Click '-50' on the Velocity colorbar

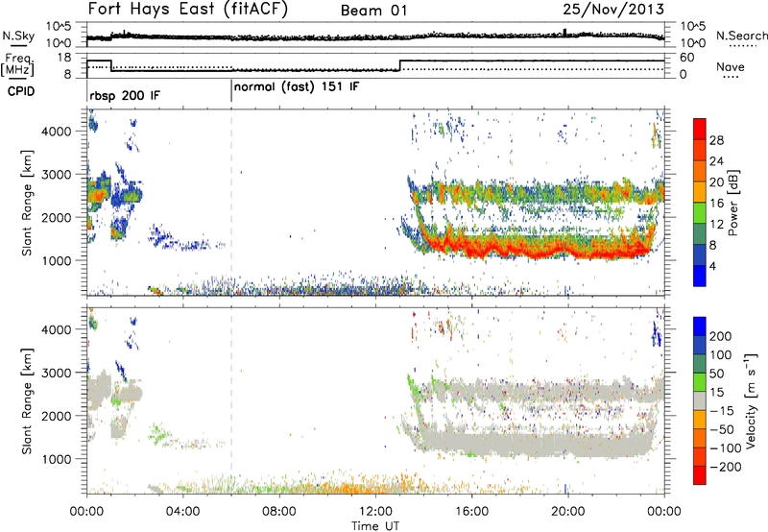tap(723, 429)
